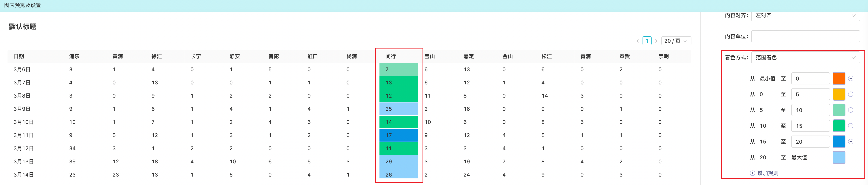
Task: Click the 闵行 column header
Action: click(391, 56)
